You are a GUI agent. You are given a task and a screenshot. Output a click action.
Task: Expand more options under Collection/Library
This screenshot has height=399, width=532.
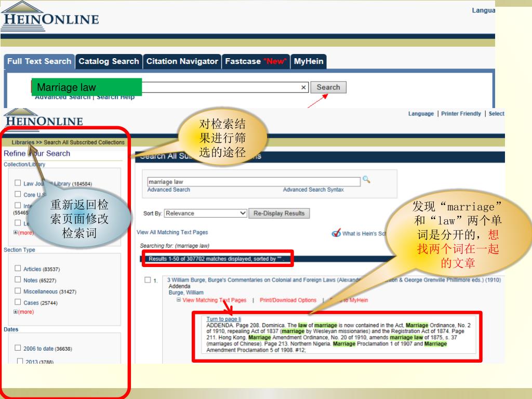24,233
